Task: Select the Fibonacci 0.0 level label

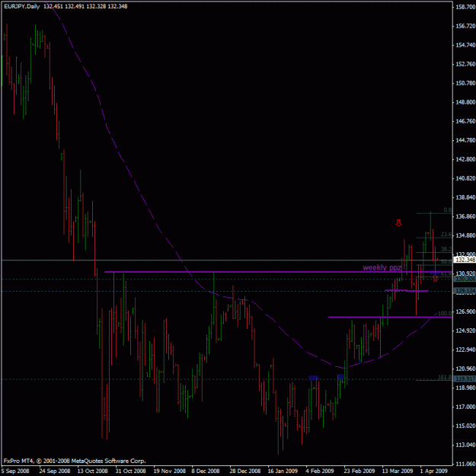Action: (x=448, y=210)
